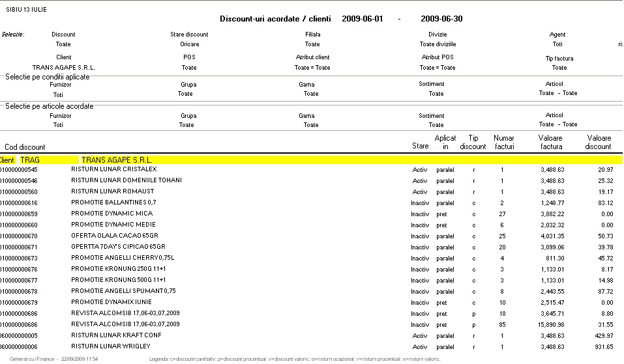Viewport: 624px width, 364px height.
Task: Click the 'Stare' column header
Action: point(421,146)
